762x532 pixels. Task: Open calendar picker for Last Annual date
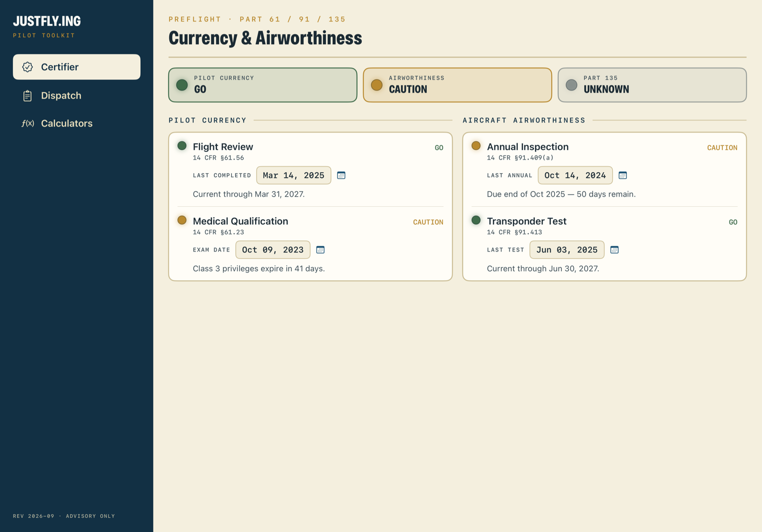coord(623,175)
